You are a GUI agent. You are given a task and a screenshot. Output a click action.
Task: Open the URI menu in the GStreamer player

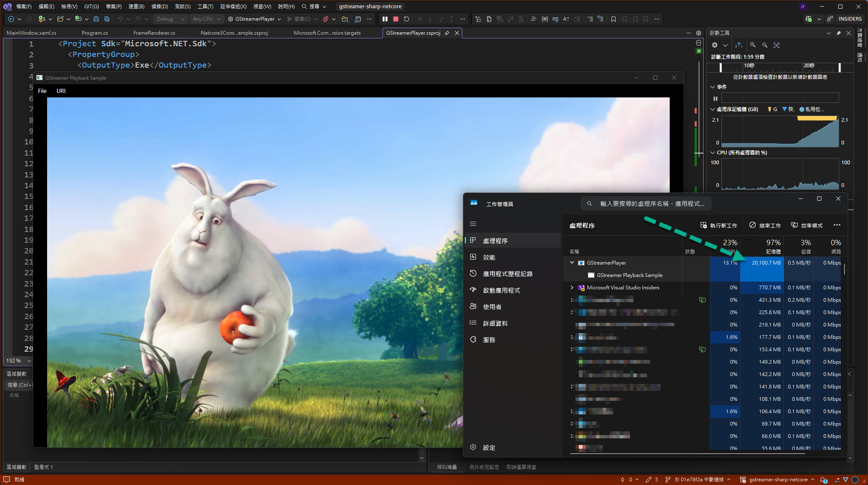pos(61,91)
